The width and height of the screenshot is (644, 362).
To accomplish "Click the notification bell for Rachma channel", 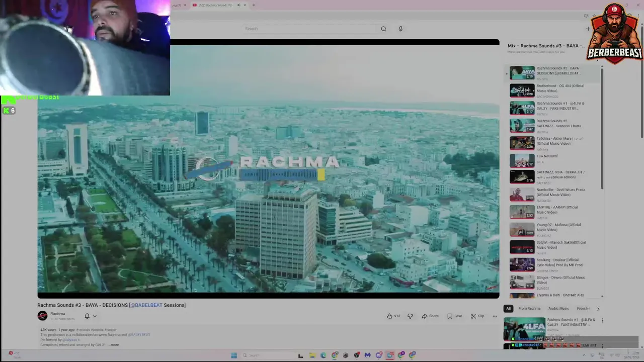I will coord(87,316).
